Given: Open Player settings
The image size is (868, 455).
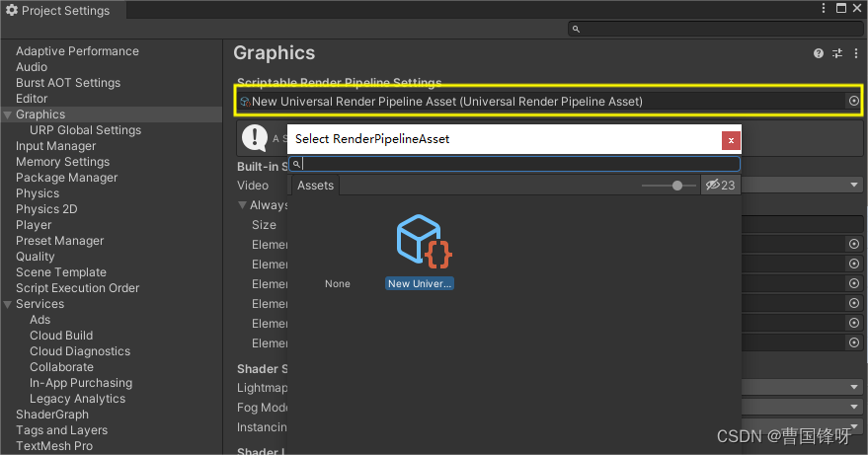Looking at the screenshot, I should (34, 225).
